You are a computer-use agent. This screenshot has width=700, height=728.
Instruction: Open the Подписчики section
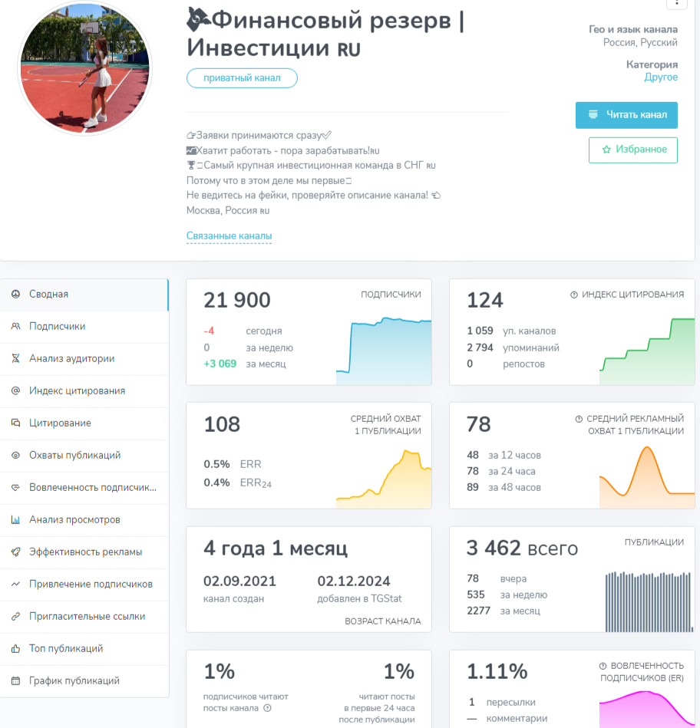(x=84, y=326)
